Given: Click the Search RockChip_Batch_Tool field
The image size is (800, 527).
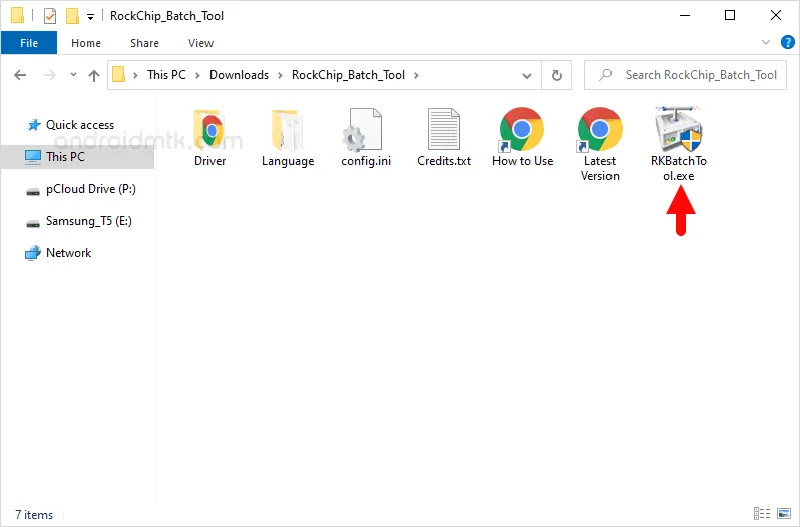Looking at the screenshot, I should pyautogui.click(x=685, y=76).
